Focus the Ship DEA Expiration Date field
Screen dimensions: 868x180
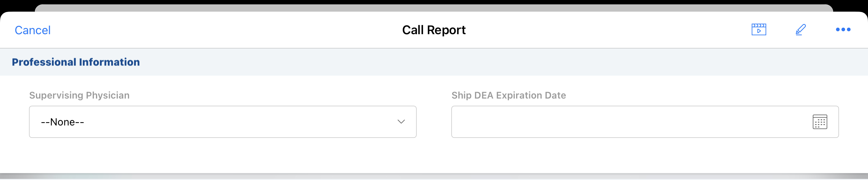coord(629,122)
